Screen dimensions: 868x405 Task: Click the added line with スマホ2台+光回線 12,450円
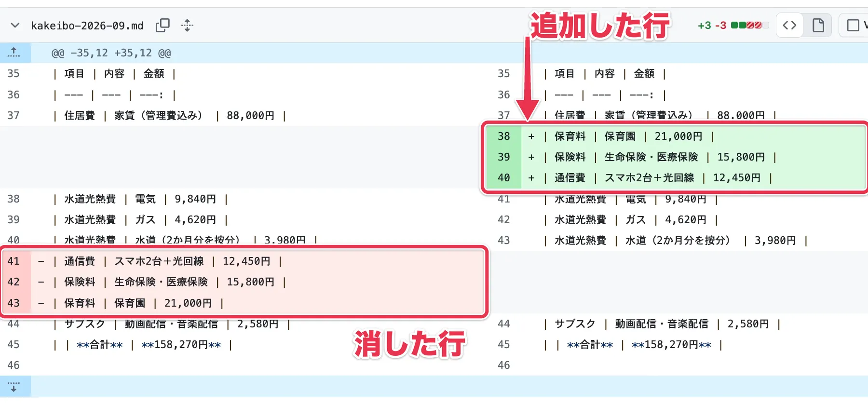[x=694, y=178]
